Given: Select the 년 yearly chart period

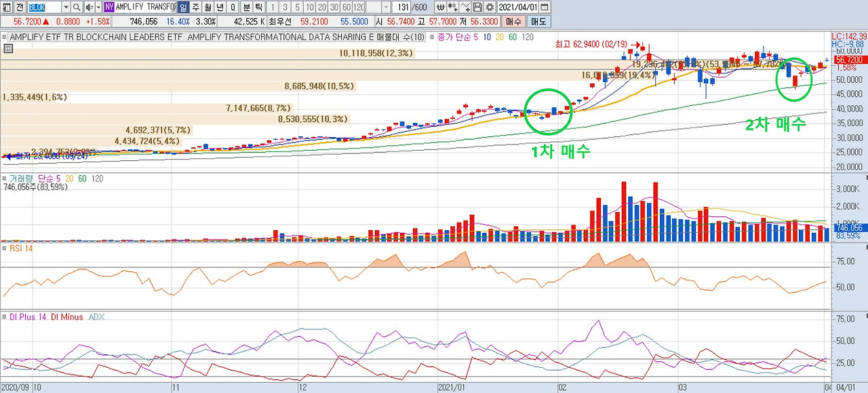Looking at the screenshot, I should (x=220, y=7).
